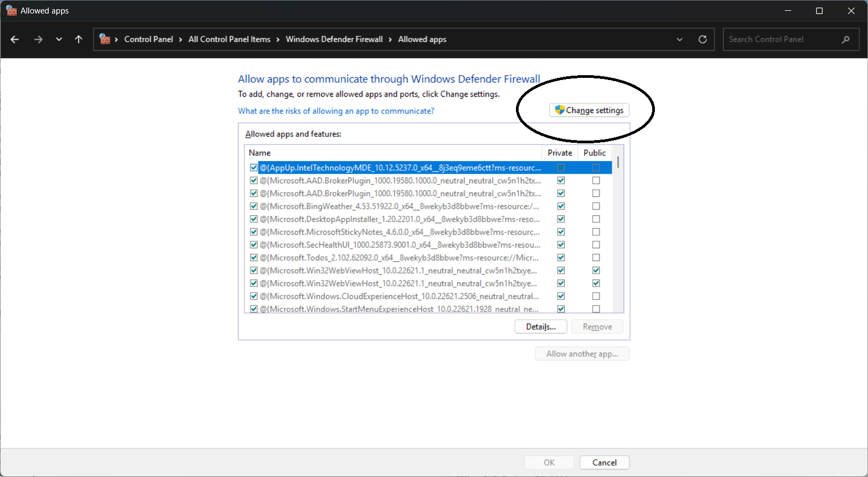Select Allowed apps breadcrumb
This screenshot has height=477, width=868.
click(422, 39)
